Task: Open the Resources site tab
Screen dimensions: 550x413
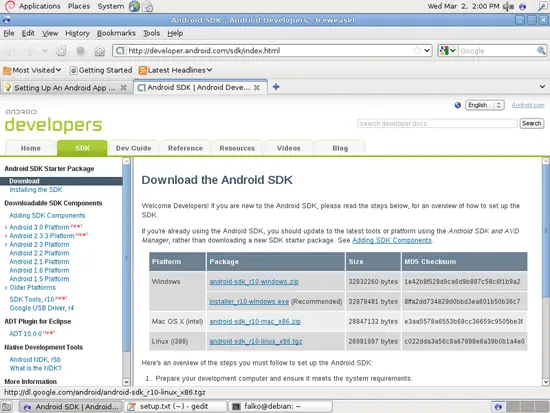Action: click(x=237, y=148)
